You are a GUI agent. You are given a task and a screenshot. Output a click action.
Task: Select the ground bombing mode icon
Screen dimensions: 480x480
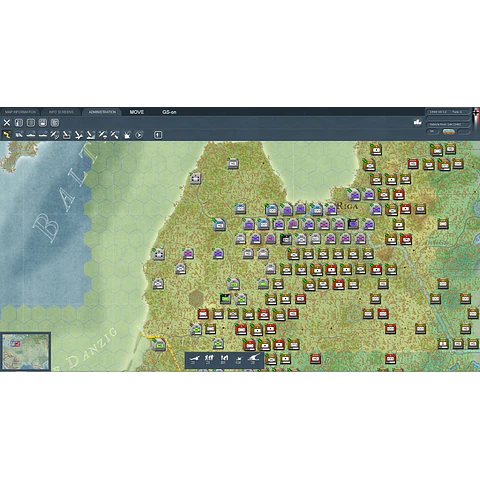click(91, 135)
